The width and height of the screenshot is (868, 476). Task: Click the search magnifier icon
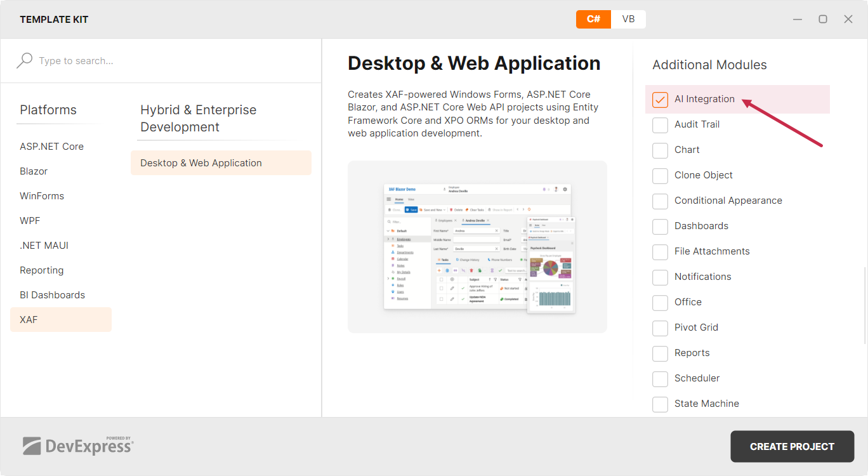click(x=24, y=60)
